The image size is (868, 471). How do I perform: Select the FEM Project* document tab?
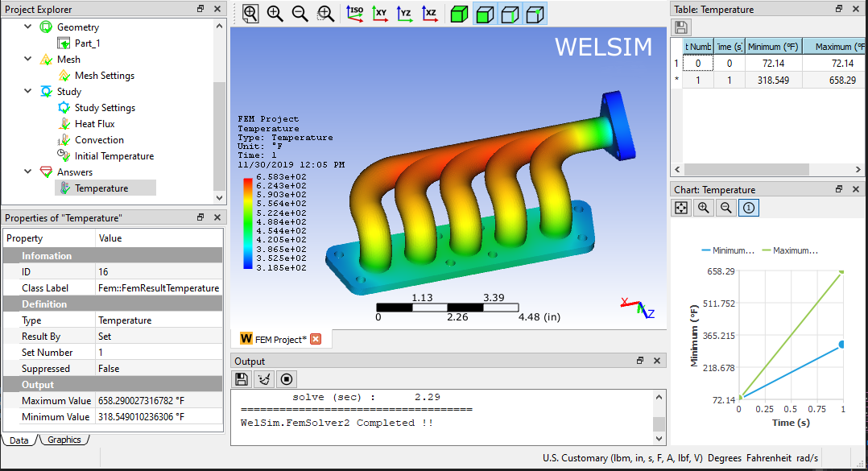pyautogui.click(x=281, y=339)
